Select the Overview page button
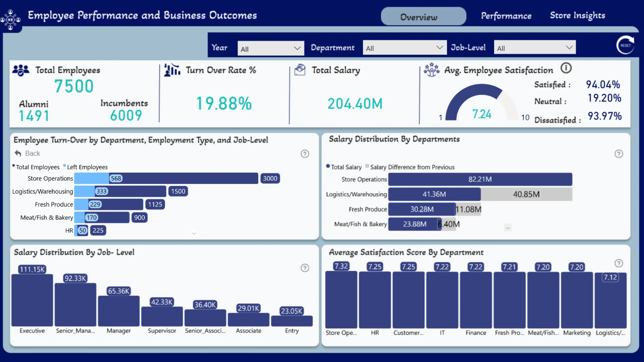The height and width of the screenshot is (362, 644). [423, 16]
